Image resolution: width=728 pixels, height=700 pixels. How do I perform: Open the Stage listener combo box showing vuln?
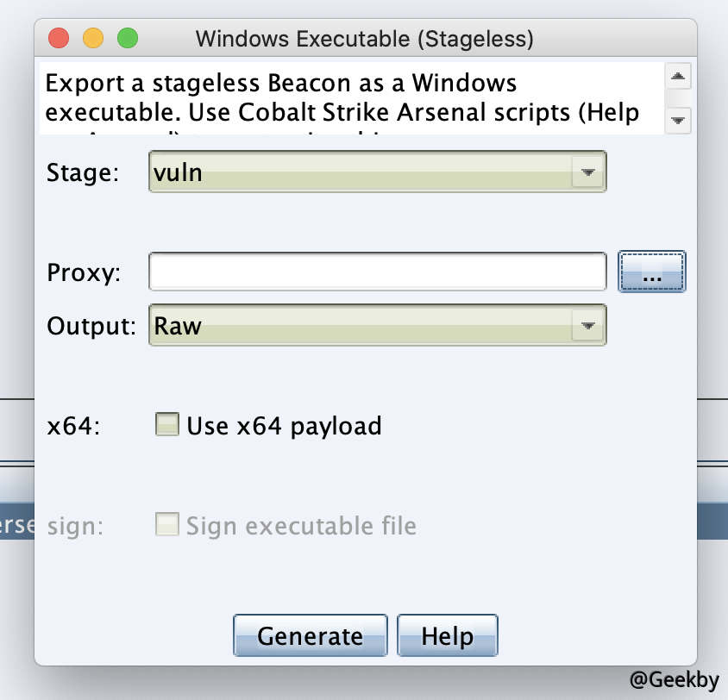tap(362, 172)
